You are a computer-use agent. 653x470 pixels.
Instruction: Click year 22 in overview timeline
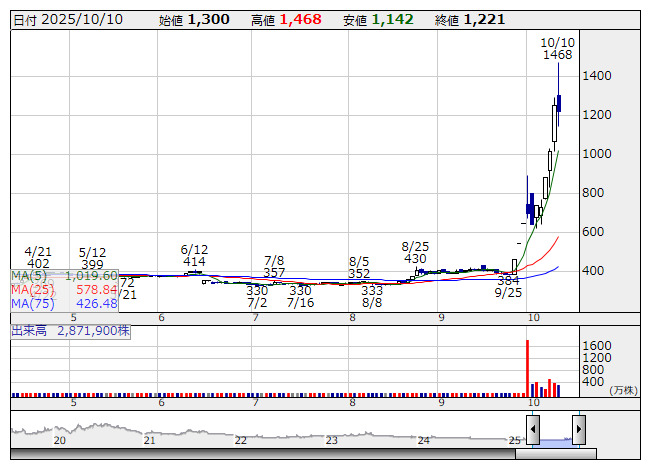[x=241, y=440]
